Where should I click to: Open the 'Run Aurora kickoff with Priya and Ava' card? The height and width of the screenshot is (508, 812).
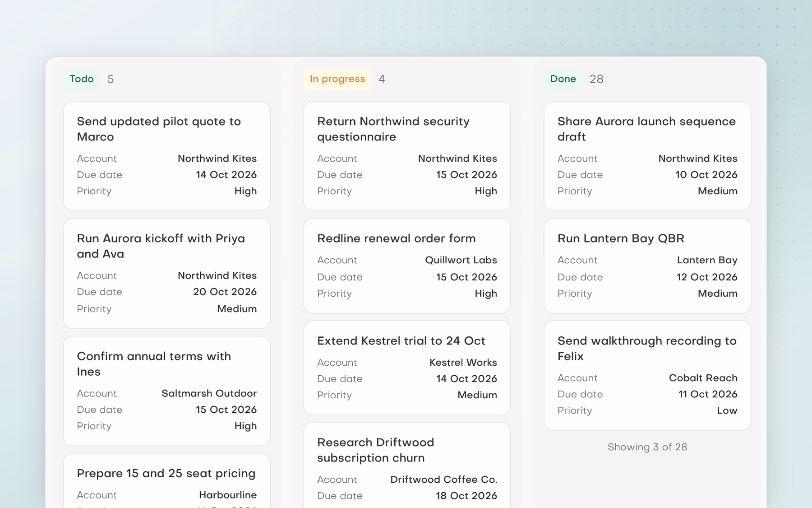pos(167,274)
